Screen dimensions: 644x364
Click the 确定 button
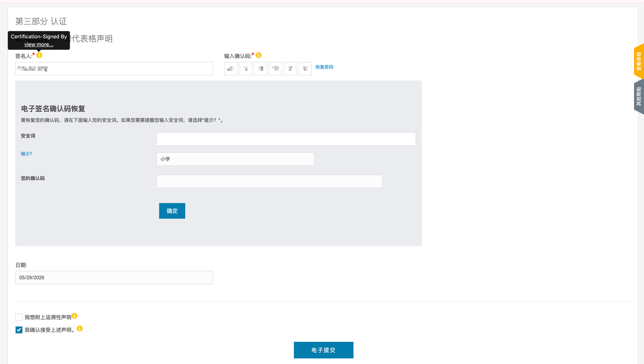point(172,211)
